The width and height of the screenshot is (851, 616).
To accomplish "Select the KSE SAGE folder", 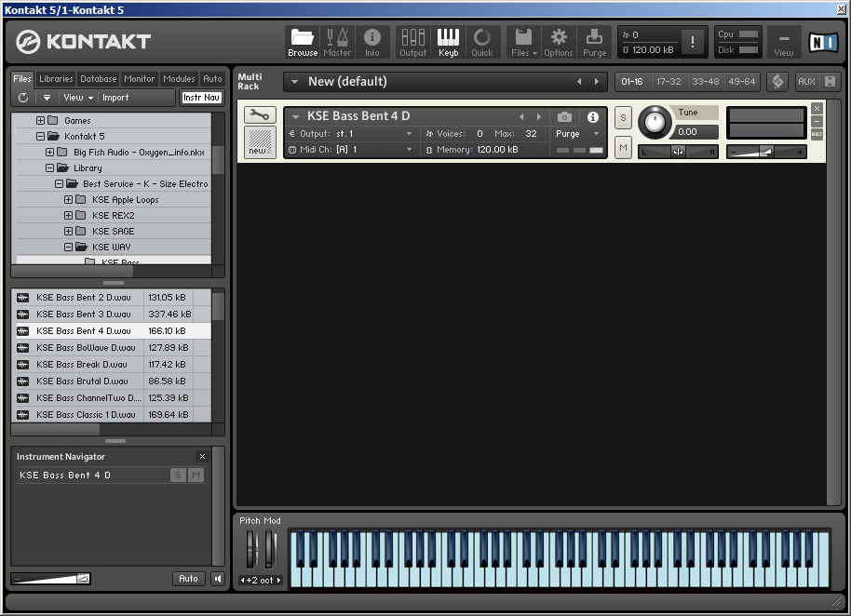I will click(113, 231).
